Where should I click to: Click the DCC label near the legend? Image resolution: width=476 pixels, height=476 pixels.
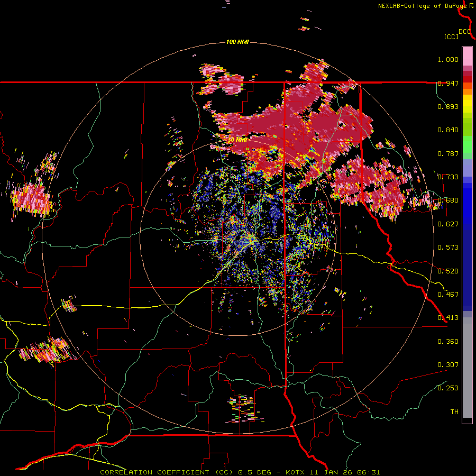[x=465, y=32]
